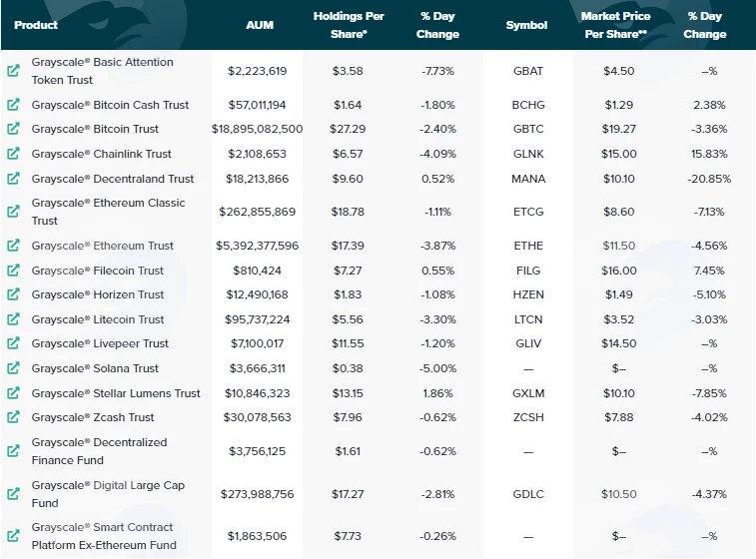Click the Holdings Per Share column header
Viewport: 756px width, 559px height.
tap(349, 25)
